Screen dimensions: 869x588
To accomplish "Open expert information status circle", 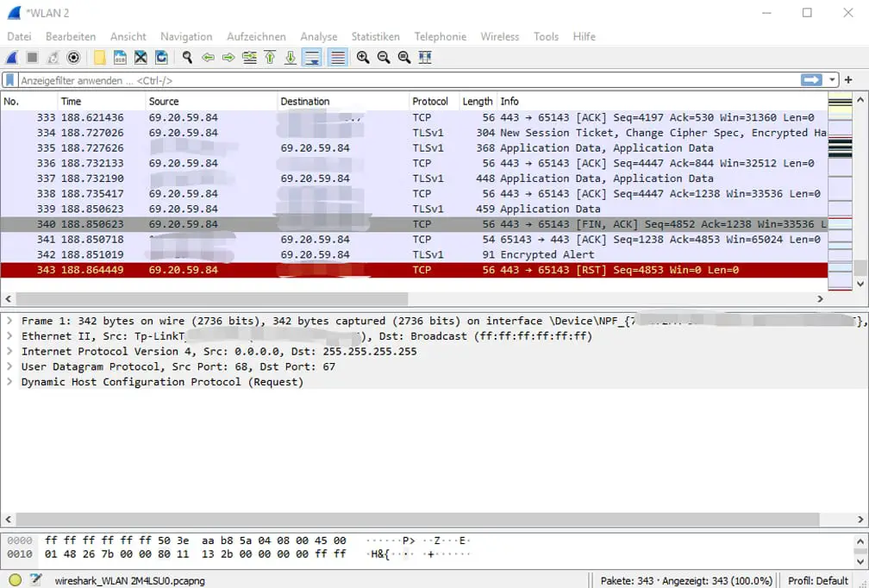I will click(16, 580).
